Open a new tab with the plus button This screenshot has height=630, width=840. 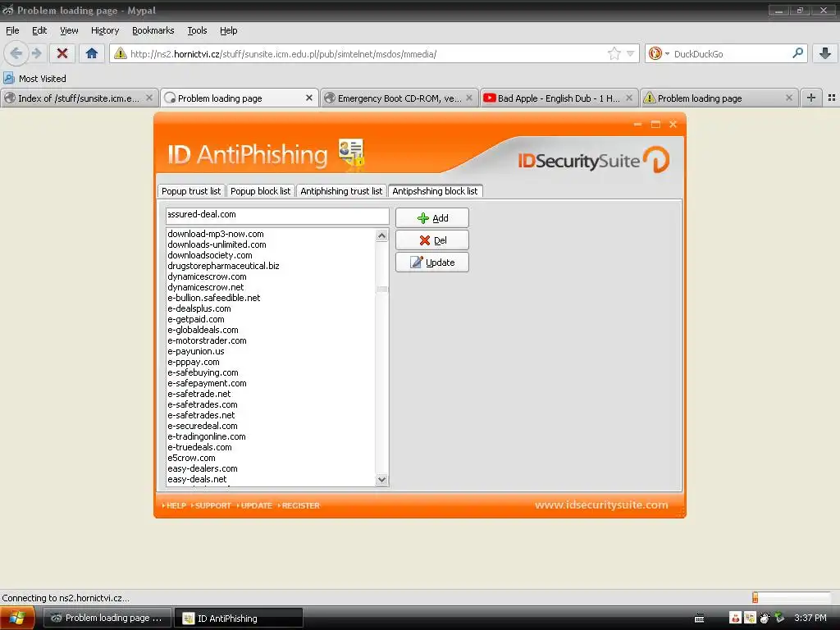811,98
